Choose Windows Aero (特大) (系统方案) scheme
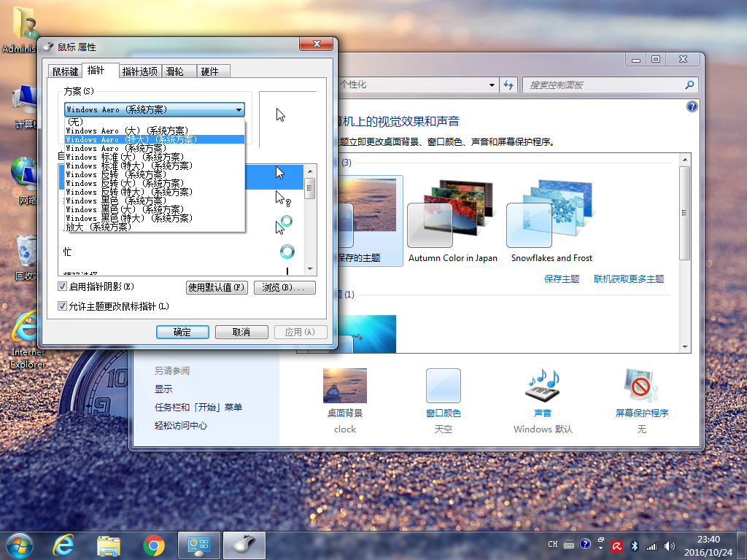Screen dimensions: 747x560 [x=155, y=139]
